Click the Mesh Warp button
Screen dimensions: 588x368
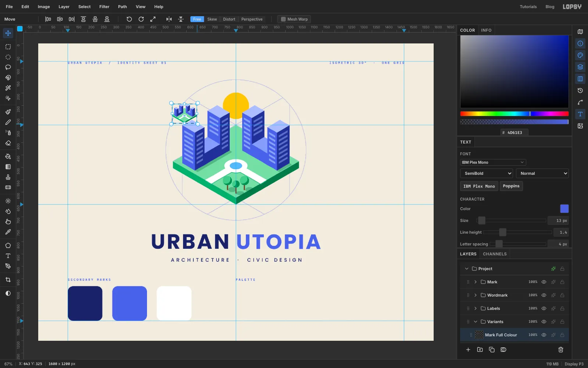[x=294, y=19]
